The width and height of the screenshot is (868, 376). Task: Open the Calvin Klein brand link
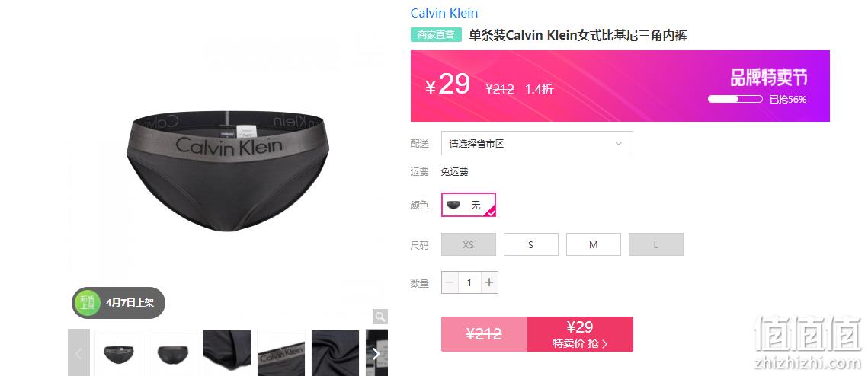444,13
